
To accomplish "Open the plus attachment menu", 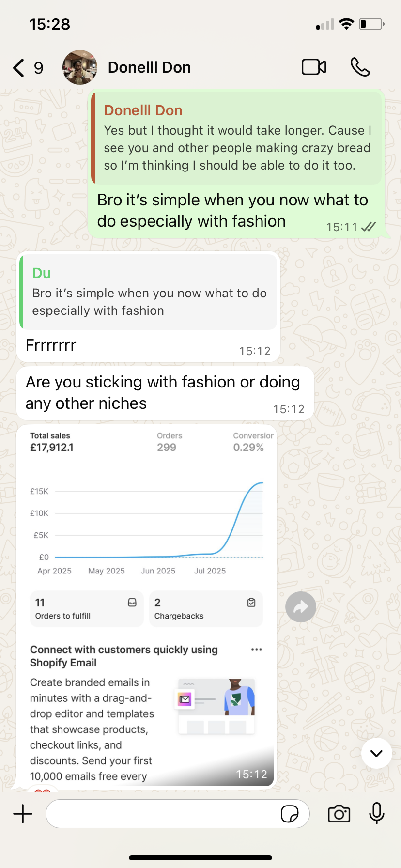I will tap(23, 814).
